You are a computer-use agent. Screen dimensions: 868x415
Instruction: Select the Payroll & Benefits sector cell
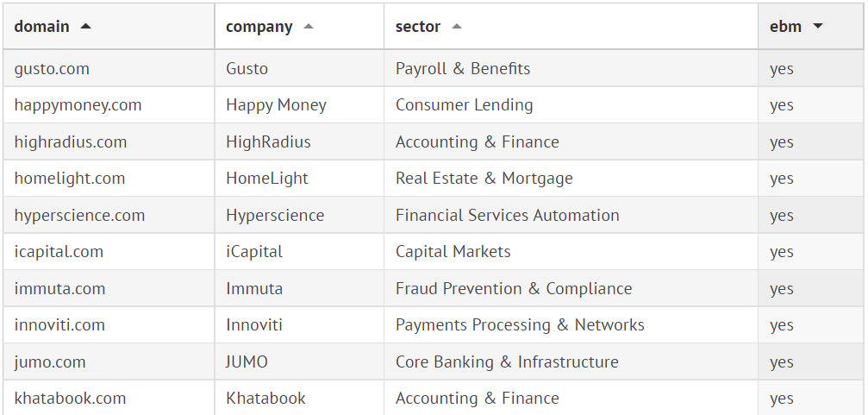(463, 69)
